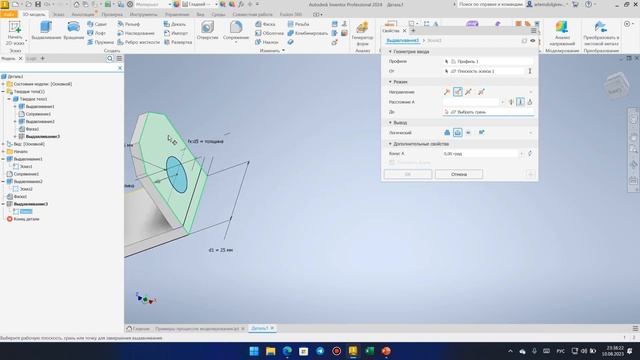Select the Cut boolean output option
The image size is (640, 360).
[x=458, y=133]
